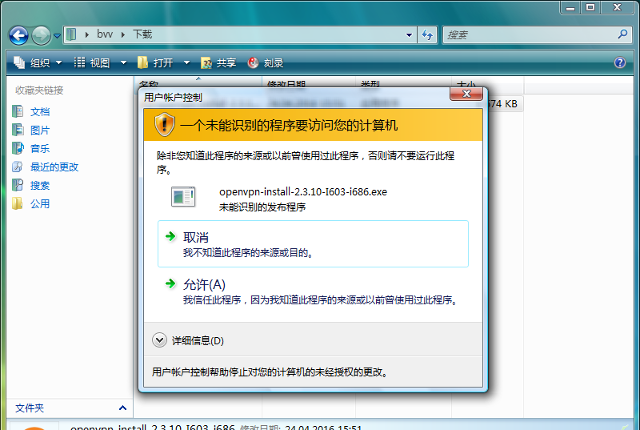Click the Forward navigation arrow
The height and width of the screenshot is (430, 640).
[41, 35]
